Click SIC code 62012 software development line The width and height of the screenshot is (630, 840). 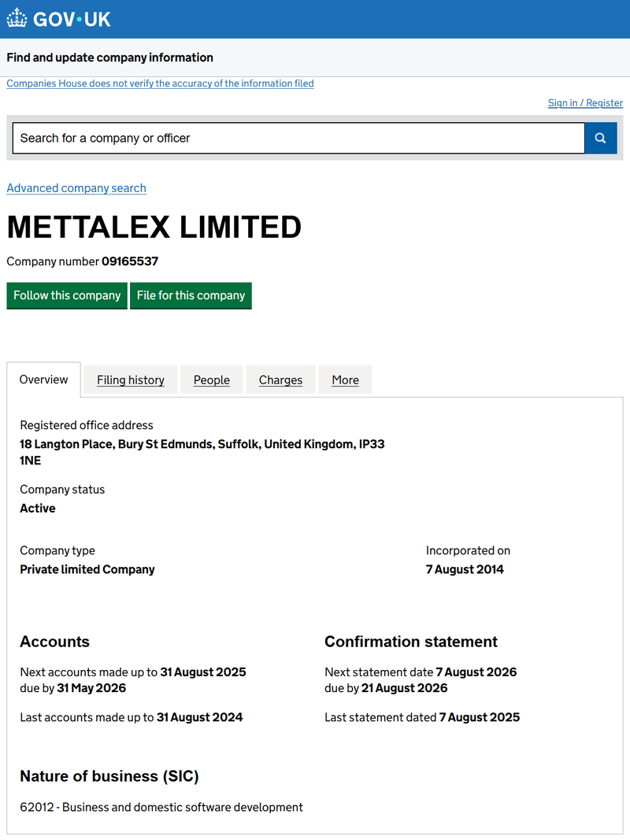[x=161, y=807]
